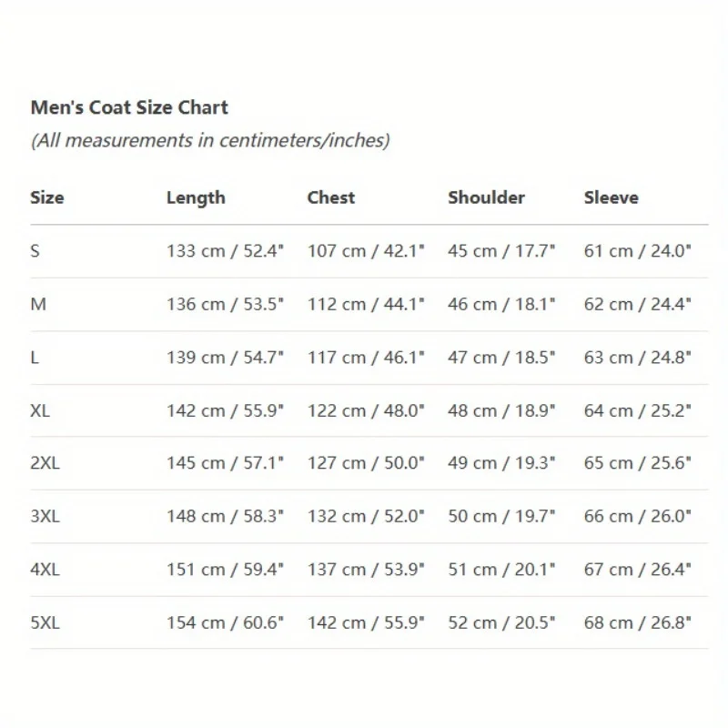
Task: Click the 3XL size row label
Action: [x=45, y=517]
